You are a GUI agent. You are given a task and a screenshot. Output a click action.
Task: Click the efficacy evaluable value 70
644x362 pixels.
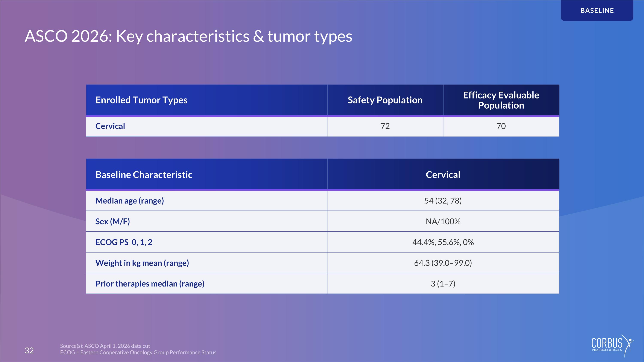point(501,126)
